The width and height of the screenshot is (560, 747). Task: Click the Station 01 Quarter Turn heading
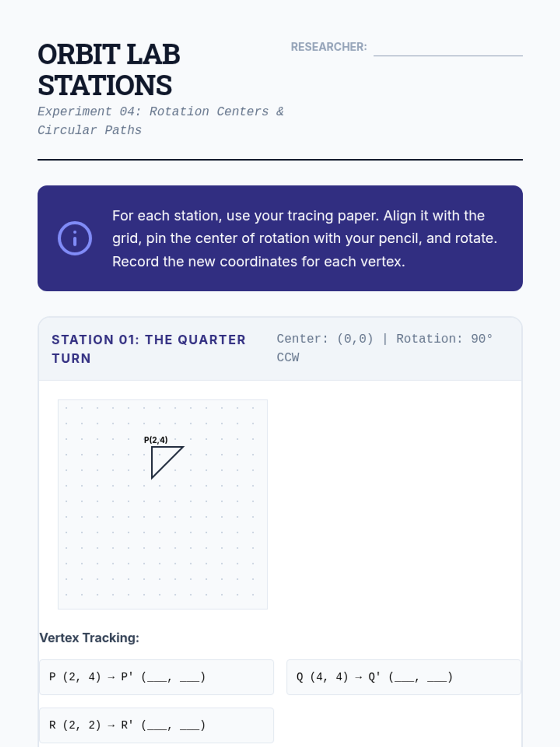tap(148, 349)
